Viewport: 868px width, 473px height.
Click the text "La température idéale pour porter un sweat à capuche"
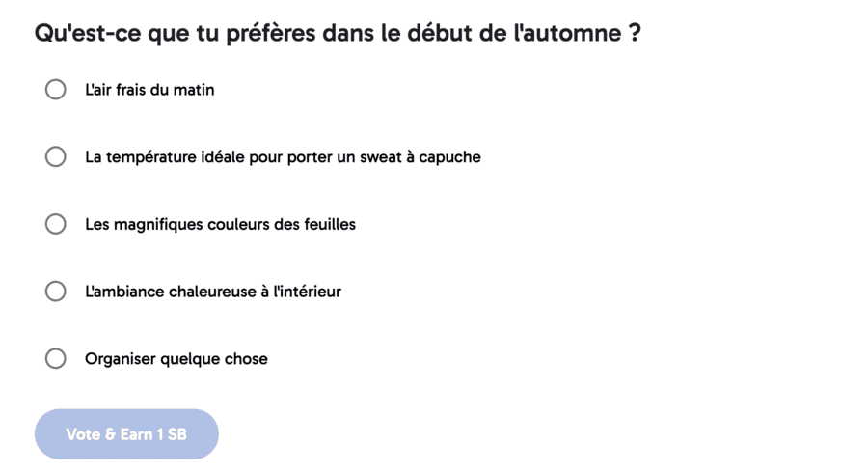283,156
